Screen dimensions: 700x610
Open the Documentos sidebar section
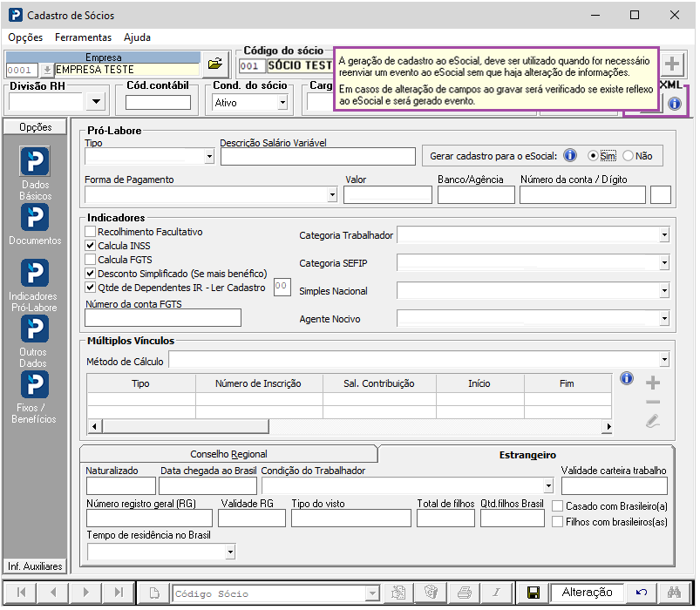coord(35,225)
